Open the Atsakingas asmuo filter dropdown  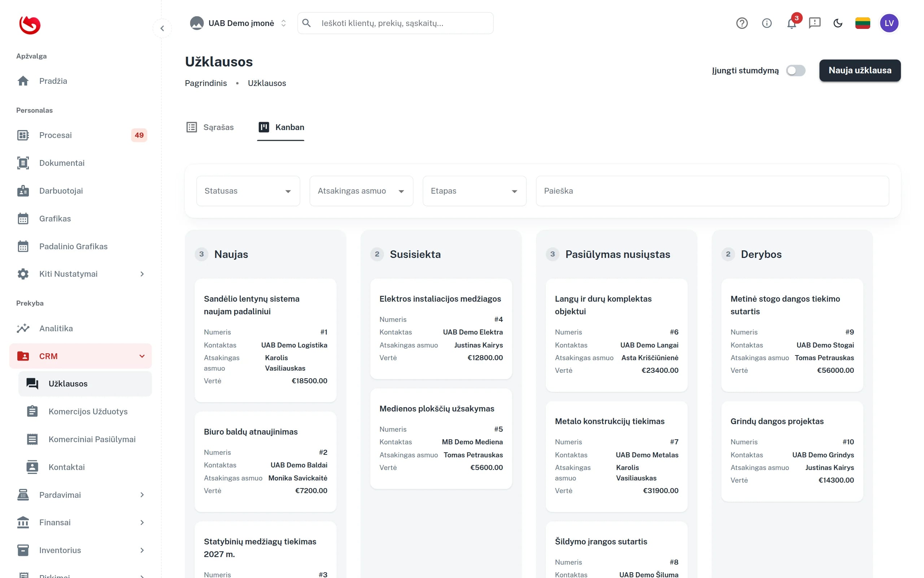[x=361, y=191]
